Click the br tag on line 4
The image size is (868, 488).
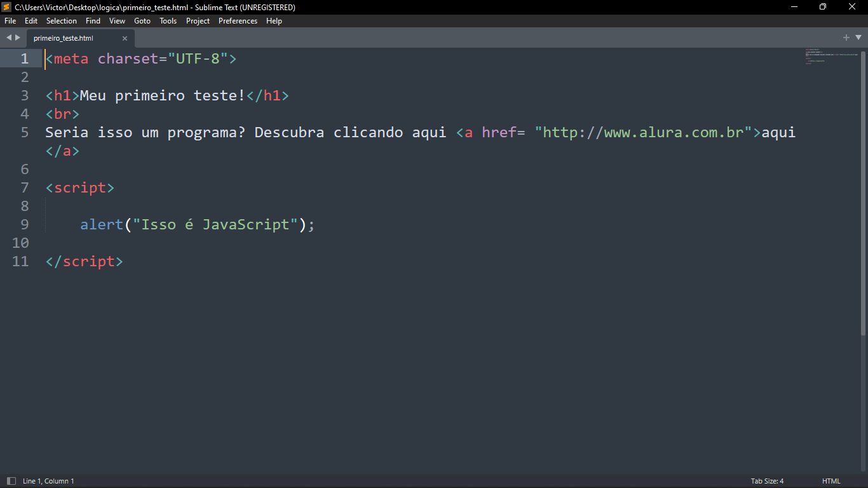[62, 114]
